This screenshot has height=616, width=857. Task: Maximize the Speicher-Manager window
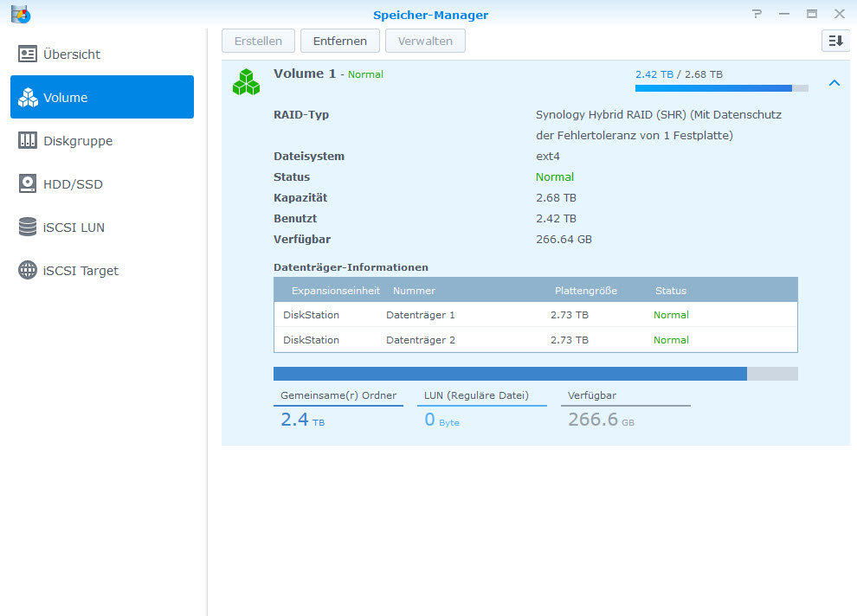click(x=812, y=14)
